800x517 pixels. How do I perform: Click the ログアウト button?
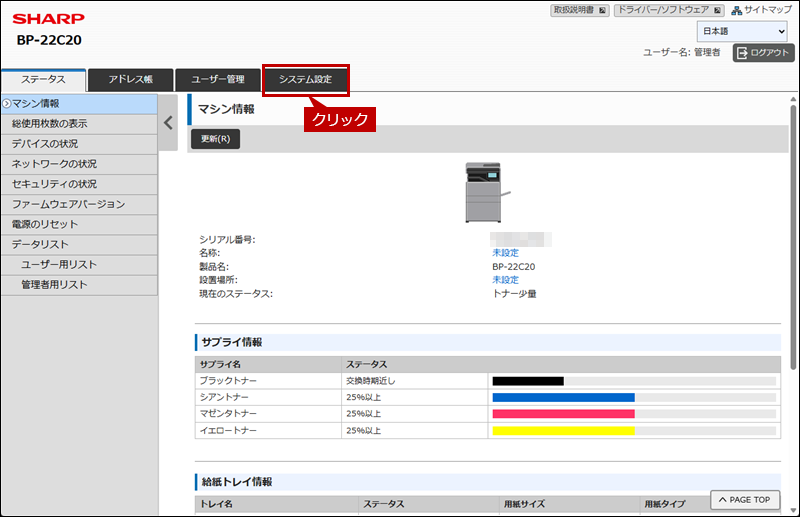(x=763, y=53)
